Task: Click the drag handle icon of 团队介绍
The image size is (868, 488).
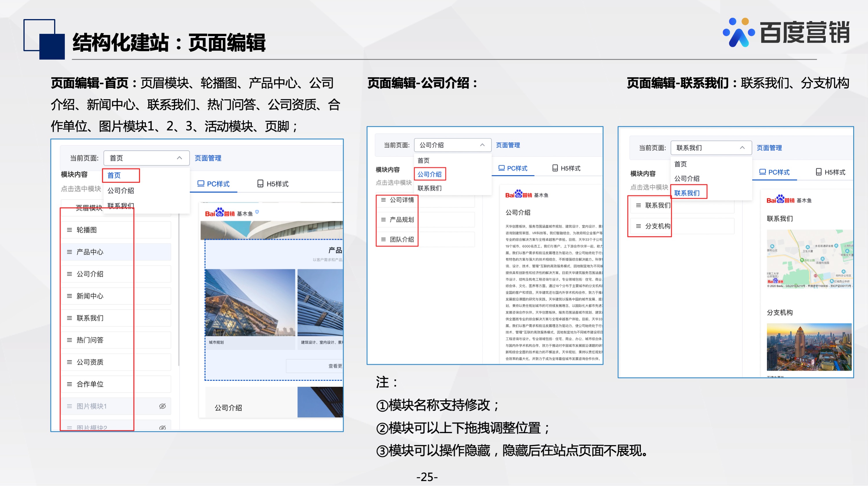Action: (383, 240)
